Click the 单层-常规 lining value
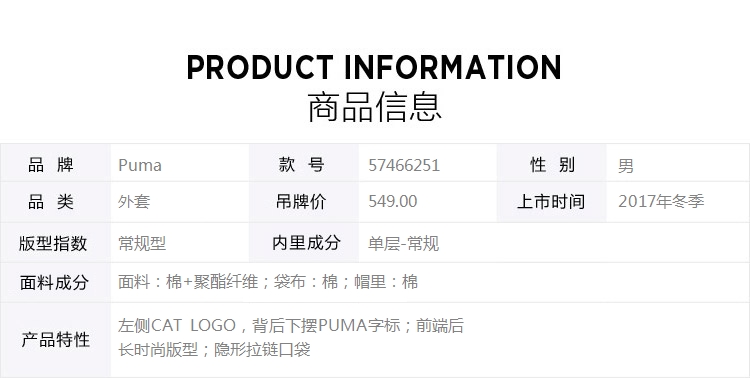The width and height of the screenshot is (750, 378). (403, 244)
